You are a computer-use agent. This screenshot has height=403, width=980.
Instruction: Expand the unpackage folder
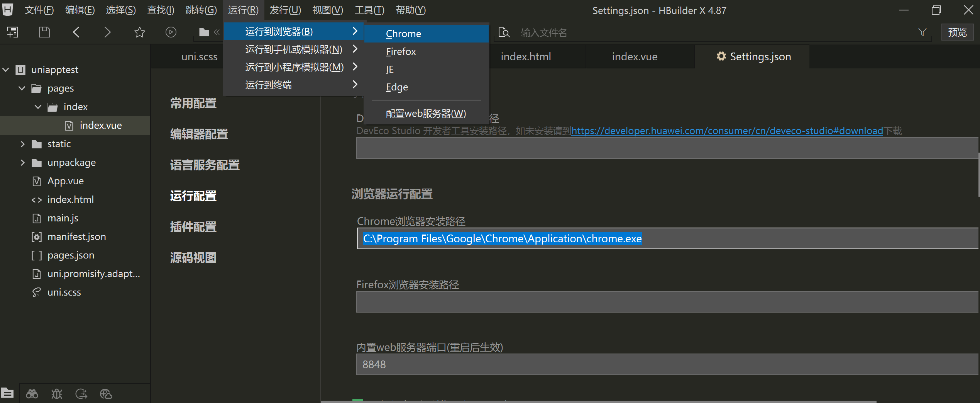coord(22,163)
